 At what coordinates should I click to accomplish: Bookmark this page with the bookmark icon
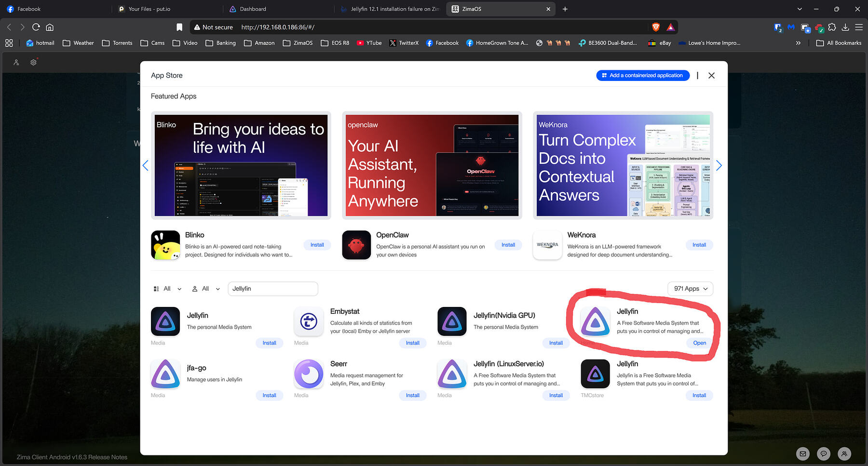pos(179,27)
